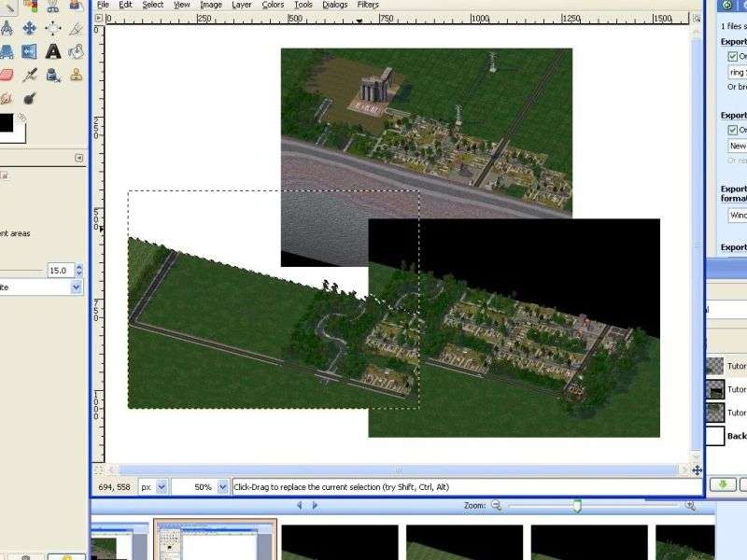The image size is (747, 560).
Task: Adjust the 15.0 value stepper arrows
Action: pyautogui.click(x=79, y=271)
